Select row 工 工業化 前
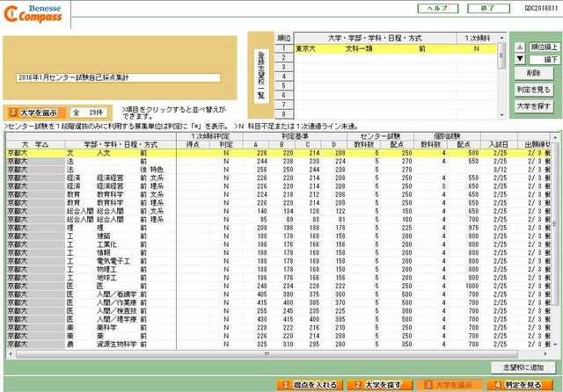 [x=278, y=244]
